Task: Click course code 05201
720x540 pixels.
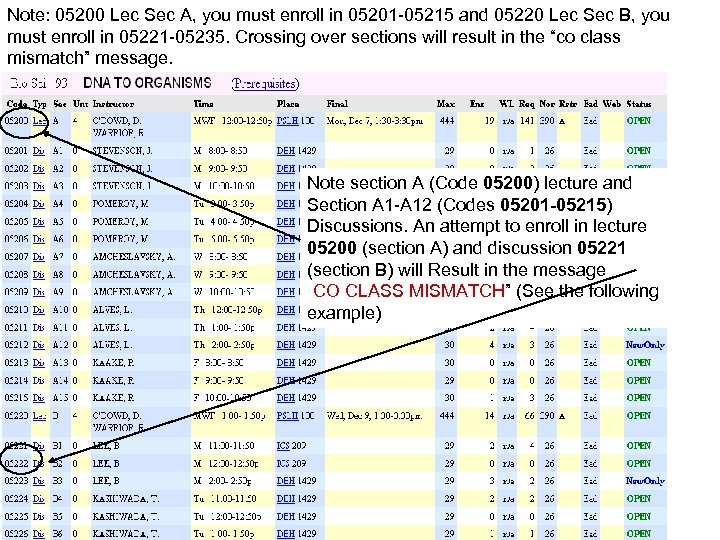Action: pos(17,151)
